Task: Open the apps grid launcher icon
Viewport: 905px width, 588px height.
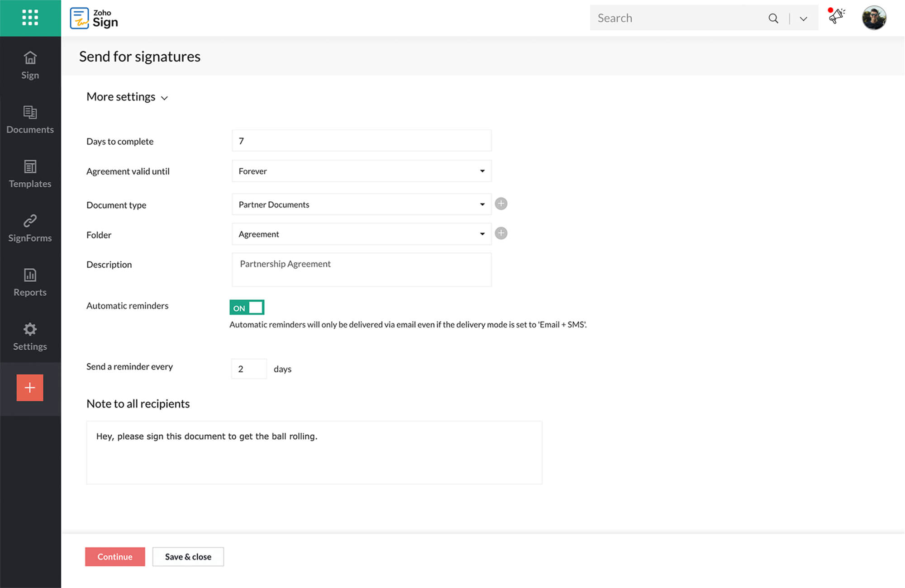Action: point(30,18)
